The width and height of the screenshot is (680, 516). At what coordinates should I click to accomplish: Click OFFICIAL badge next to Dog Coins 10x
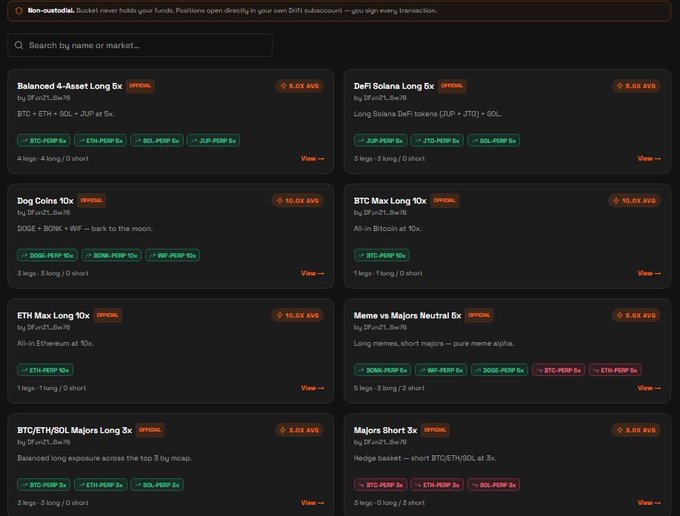pyautogui.click(x=92, y=201)
